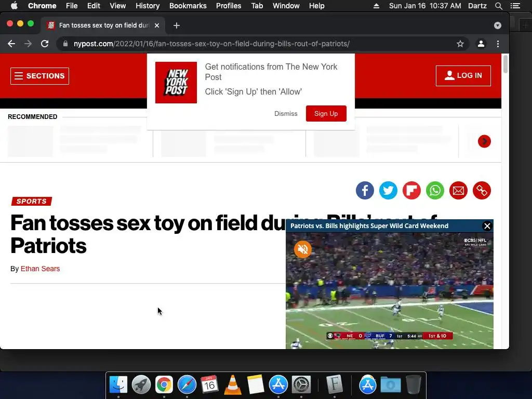Open System Preferences from the dock

[x=301, y=385]
